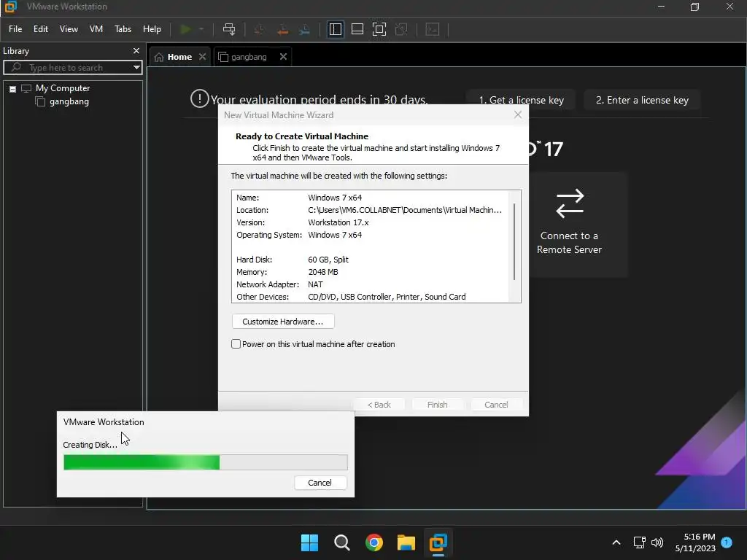Click Enter a license key button
Image resolution: width=747 pixels, height=560 pixels.
[642, 100]
